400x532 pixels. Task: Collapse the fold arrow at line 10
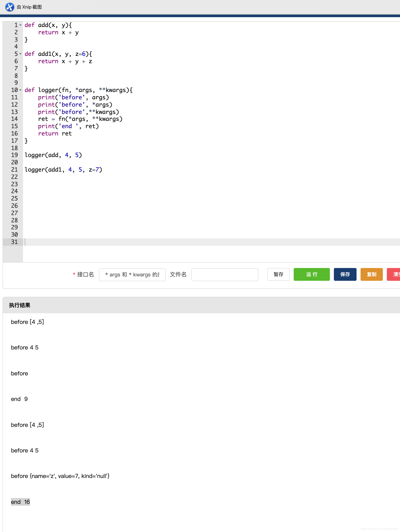pyautogui.click(x=20, y=90)
